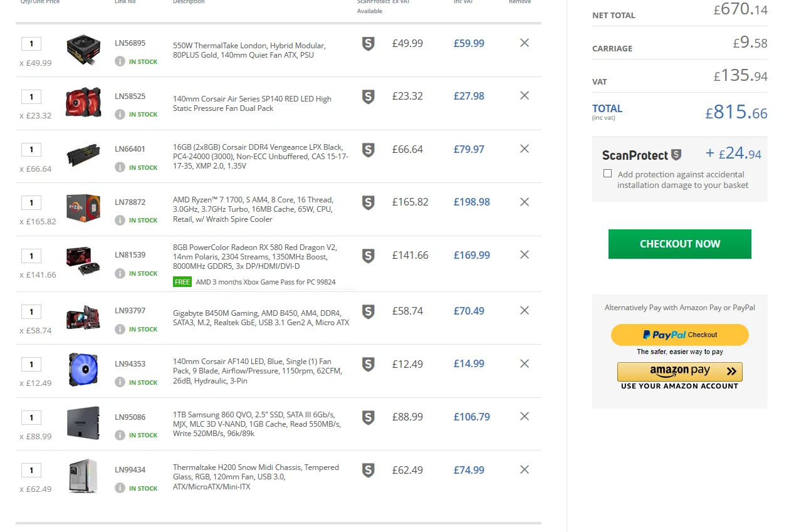789x532 pixels.
Task: Pay with the PayPal Checkout button
Action: point(680,335)
